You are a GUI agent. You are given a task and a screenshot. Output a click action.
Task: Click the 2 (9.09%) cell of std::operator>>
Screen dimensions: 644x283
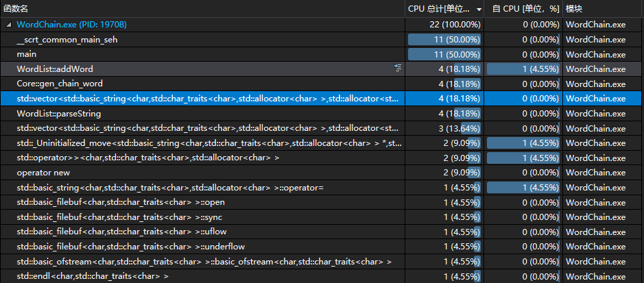coord(444,158)
